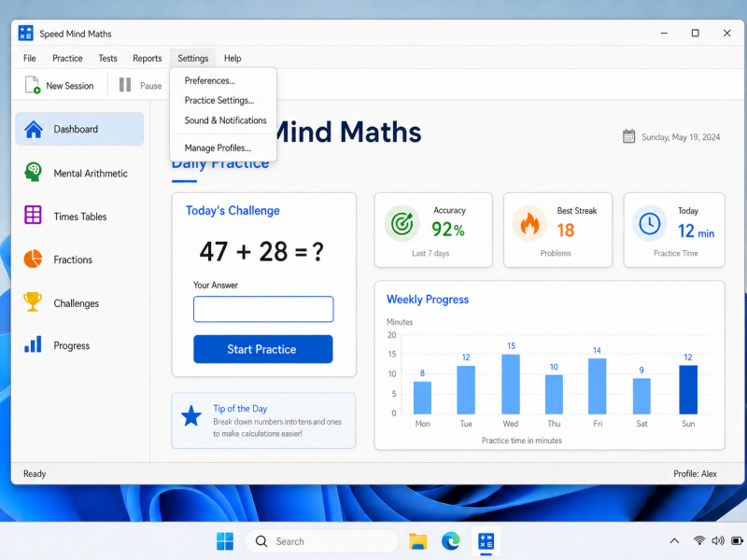
Task: Click the Dashboard home icon
Action: pyautogui.click(x=34, y=129)
